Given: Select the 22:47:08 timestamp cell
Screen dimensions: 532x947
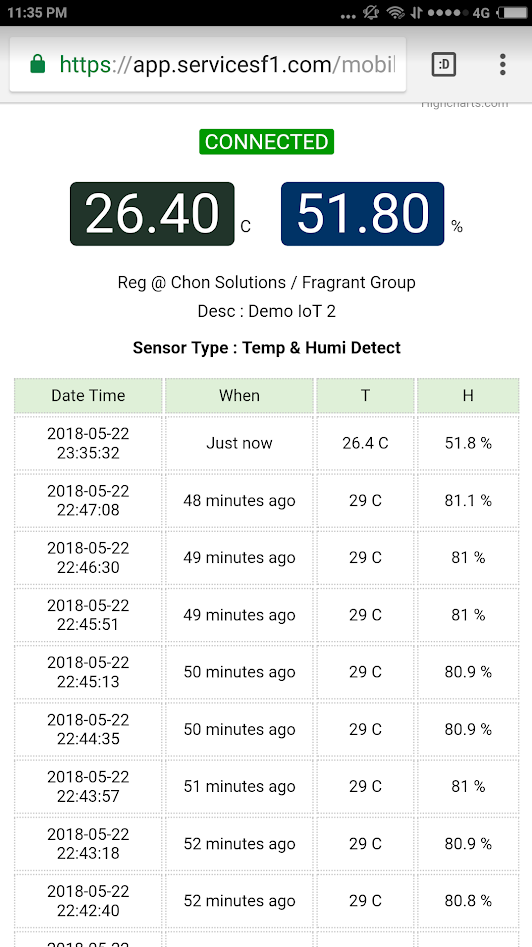Looking at the screenshot, I should [x=88, y=501].
